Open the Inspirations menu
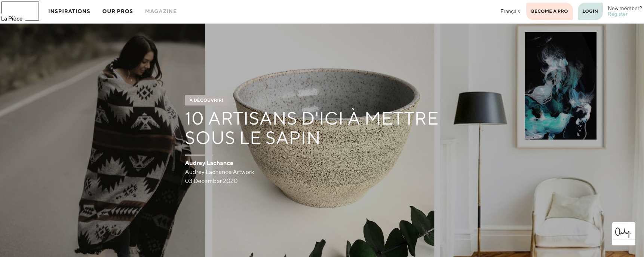The width and height of the screenshot is (644, 257). [69, 11]
